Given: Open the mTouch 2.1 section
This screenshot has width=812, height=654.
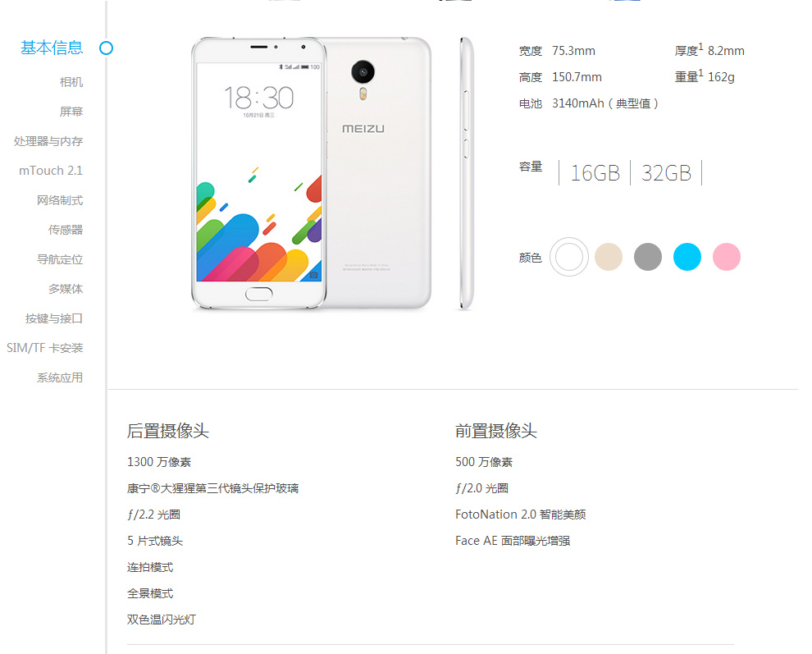Looking at the screenshot, I should pos(51,171).
